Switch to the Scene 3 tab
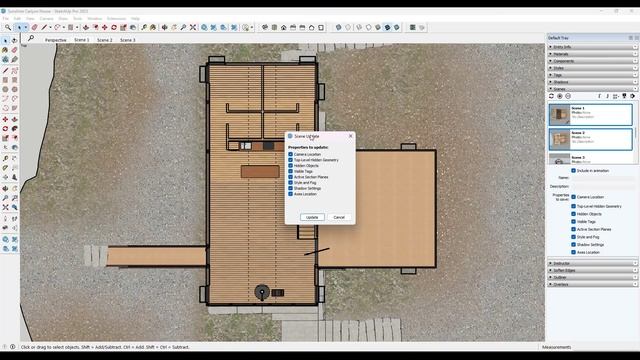Image resolution: width=640 pixels, height=360 pixels. coord(128,40)
